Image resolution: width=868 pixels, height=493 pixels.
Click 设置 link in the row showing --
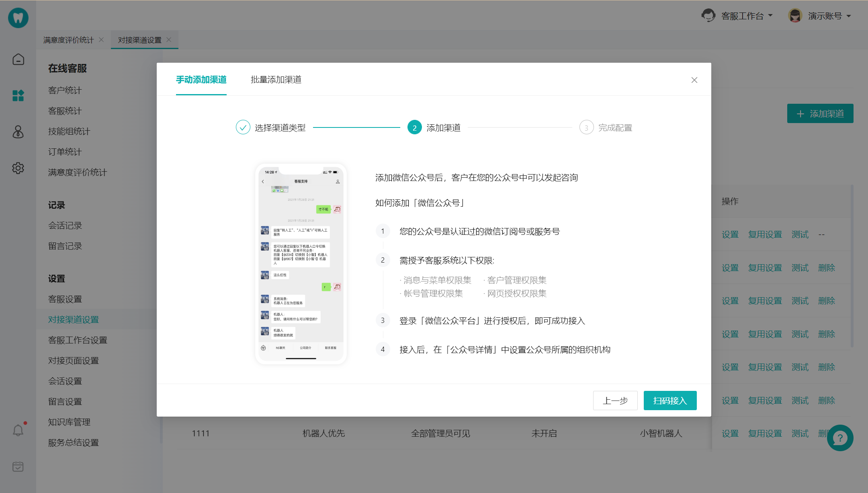tap(730, 234)
